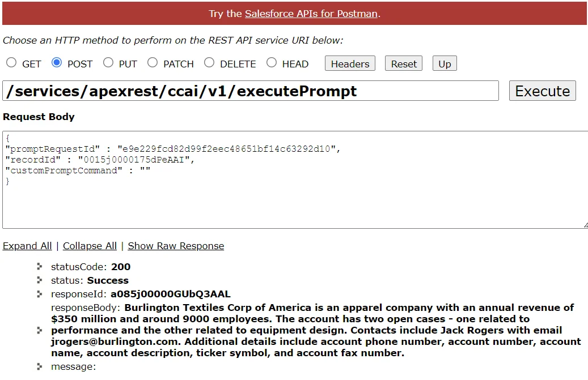Open Salesforce APIs for Postman link
This screenshot has width=588, height=380.
pos(311,14)
